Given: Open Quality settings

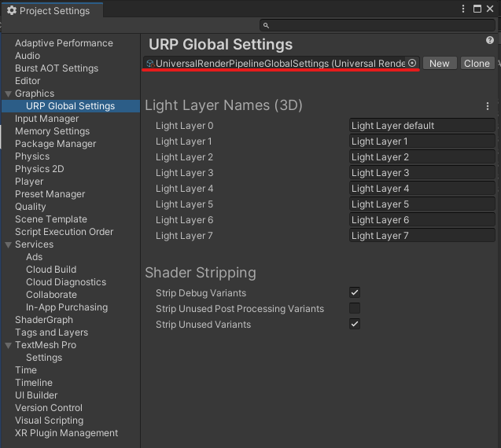Looking at the screenshot, I should 31,207.
